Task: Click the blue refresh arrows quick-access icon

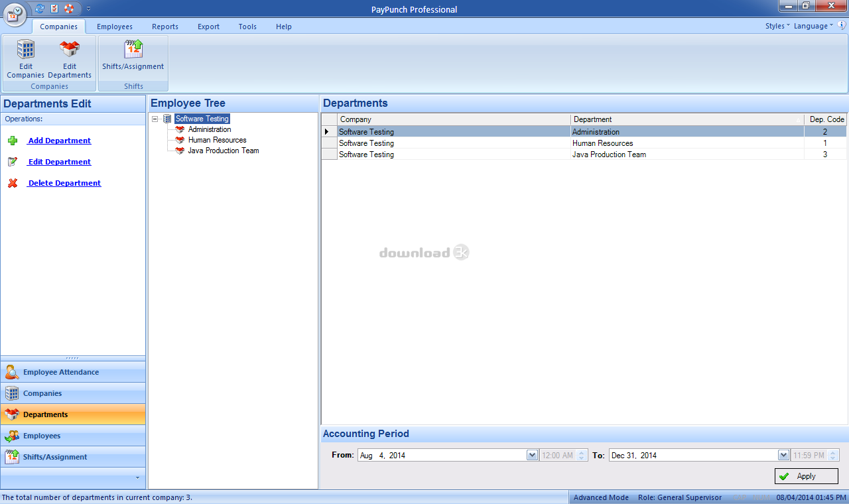Action: [x=40, y=9]
